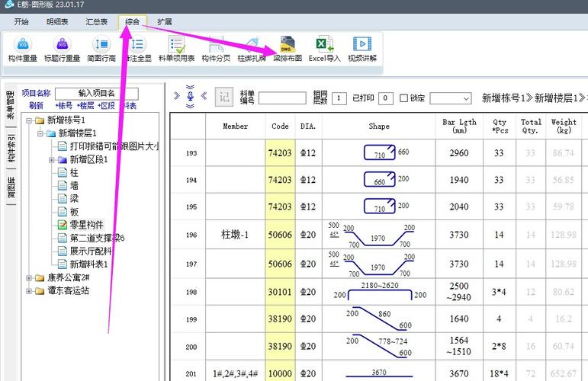Click code 50606 in row 196

pyautogui.click(x=280, y=235)
